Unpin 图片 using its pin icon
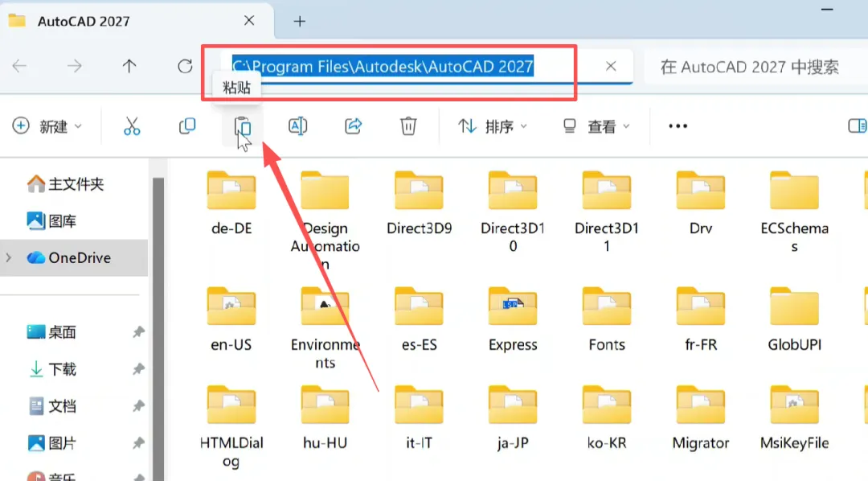The width and height of the screenshot is (868, 481). 138,443
